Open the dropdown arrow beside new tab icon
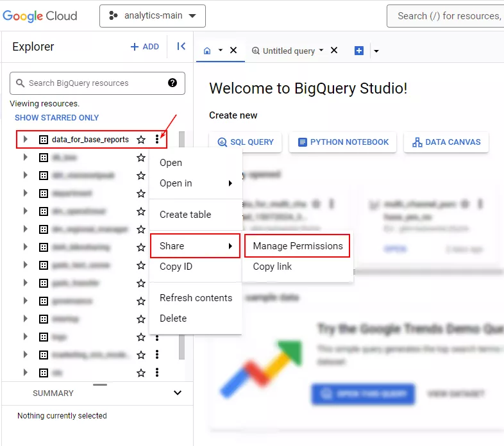Image resolution: width=504 pixels, height=446 pixels. (376, 51)
